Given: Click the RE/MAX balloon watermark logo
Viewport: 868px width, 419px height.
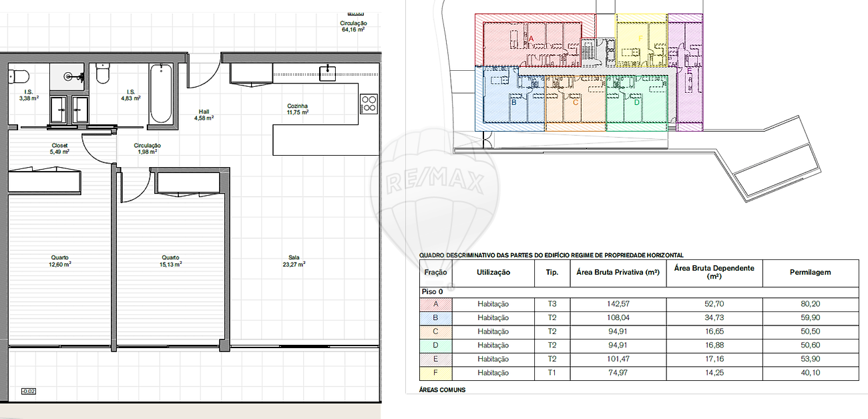Looking at the screenshot, I should tap(434, 194).
